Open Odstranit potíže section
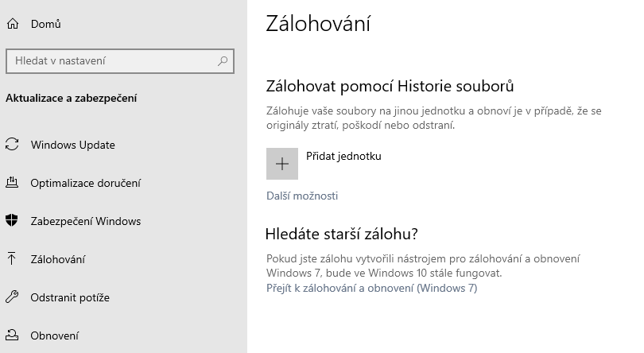This screenshot has height=353, width=644. point(70,297)
